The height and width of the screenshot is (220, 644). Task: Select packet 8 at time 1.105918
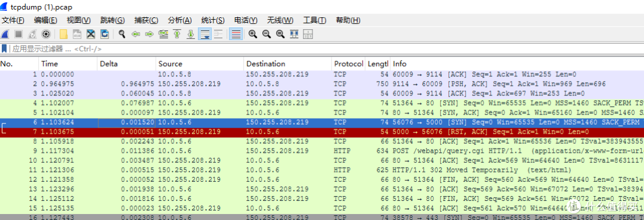pos(322,141)
